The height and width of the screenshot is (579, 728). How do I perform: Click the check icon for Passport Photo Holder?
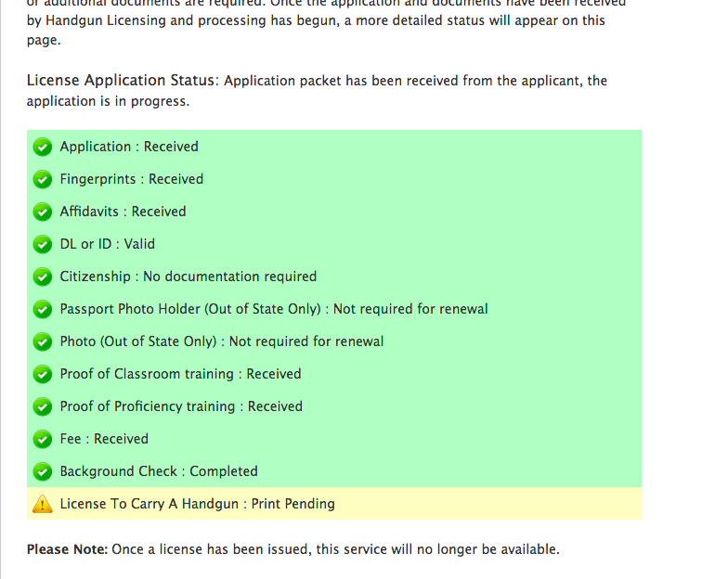tap(42, 309)
